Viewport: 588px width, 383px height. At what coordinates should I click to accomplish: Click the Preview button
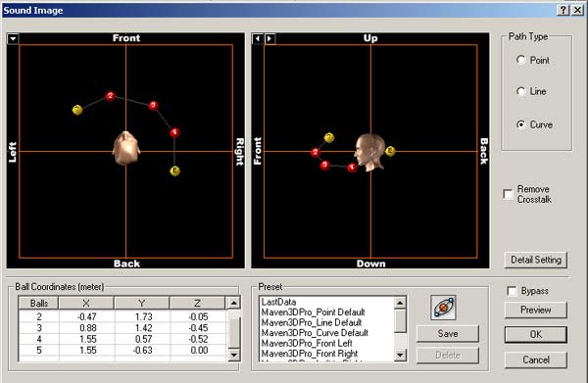536,310
